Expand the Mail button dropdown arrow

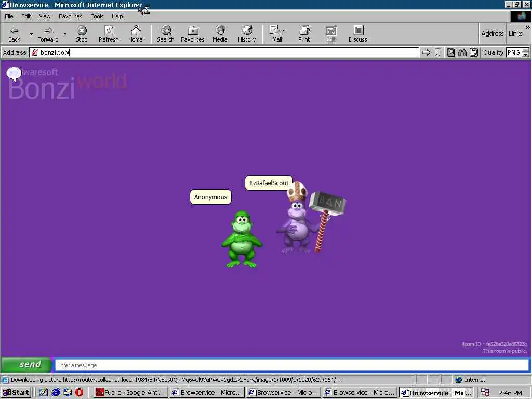click(283, 31)
